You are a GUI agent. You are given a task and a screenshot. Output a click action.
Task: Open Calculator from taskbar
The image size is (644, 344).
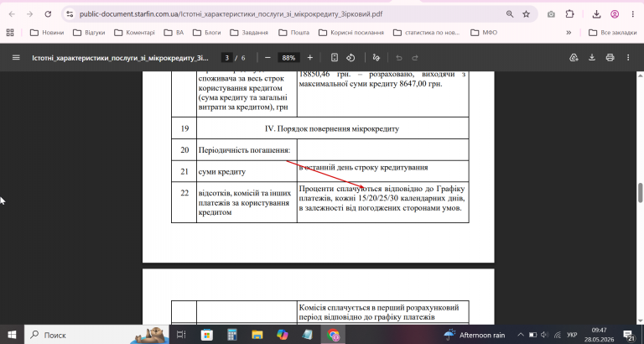232,335
